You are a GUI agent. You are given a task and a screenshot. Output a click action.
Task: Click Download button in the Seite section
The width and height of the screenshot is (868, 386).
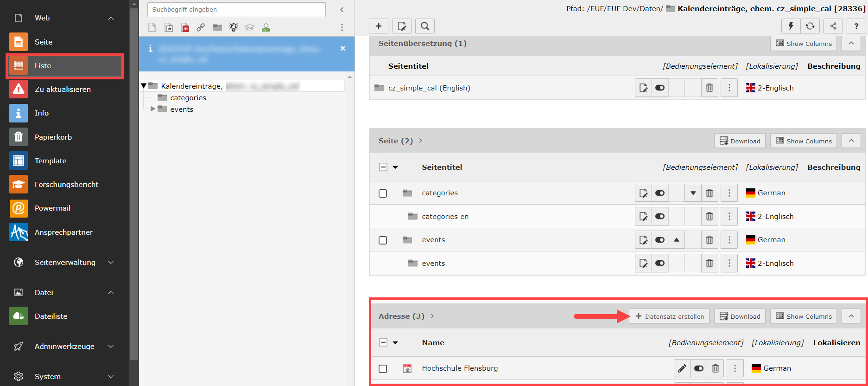(740, 141)
